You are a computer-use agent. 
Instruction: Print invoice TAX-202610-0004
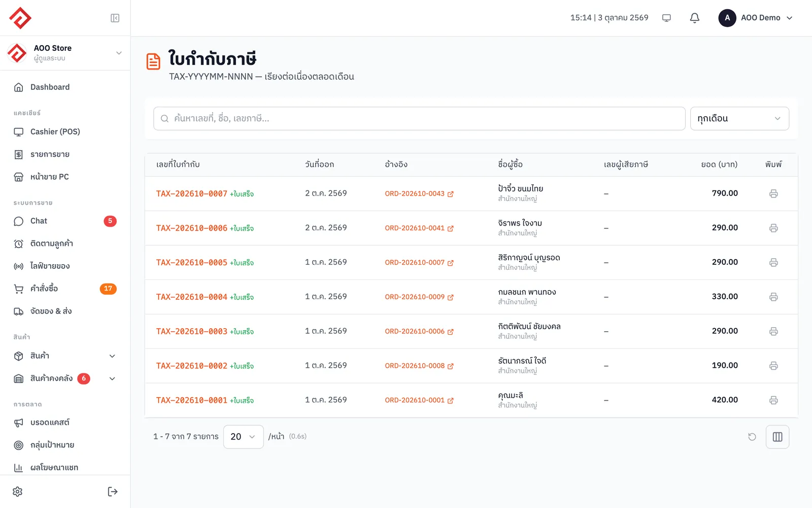(773, 297)
